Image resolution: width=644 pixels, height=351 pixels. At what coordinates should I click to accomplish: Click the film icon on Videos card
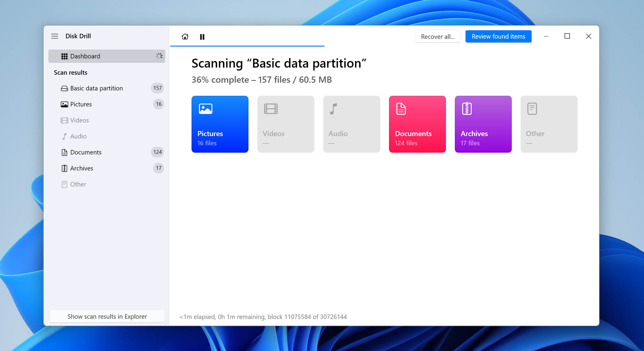click(271, 109)
